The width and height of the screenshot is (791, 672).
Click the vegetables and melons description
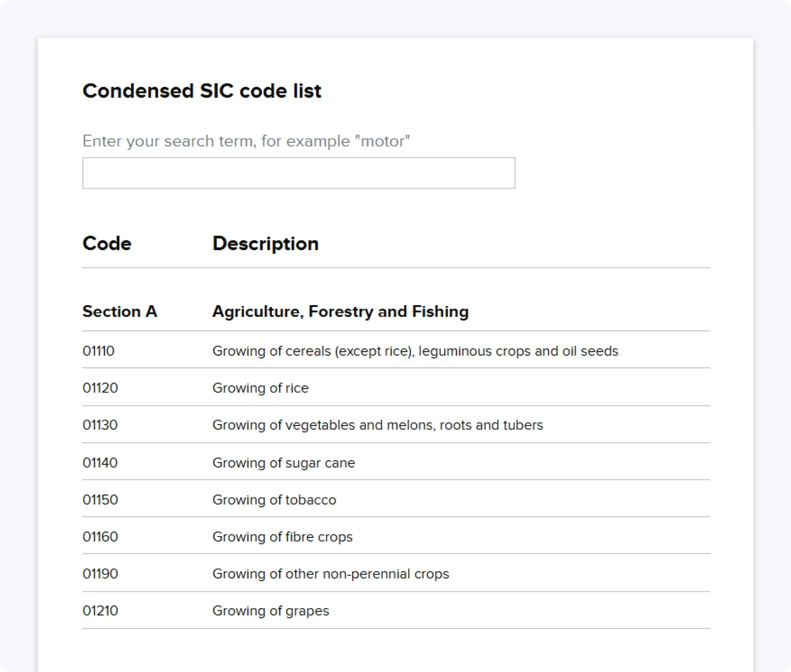click(x=377, y=425)
